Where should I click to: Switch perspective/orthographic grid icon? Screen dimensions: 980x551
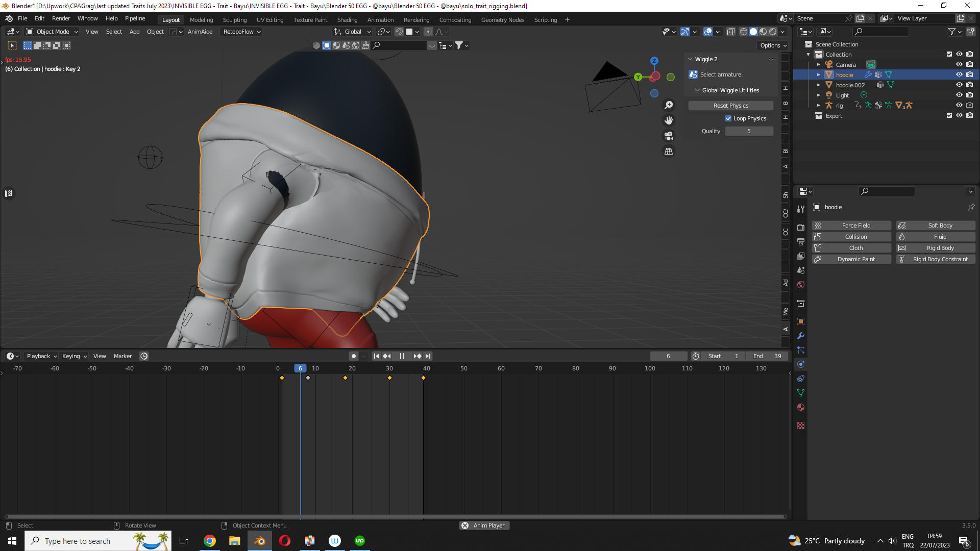669,151
